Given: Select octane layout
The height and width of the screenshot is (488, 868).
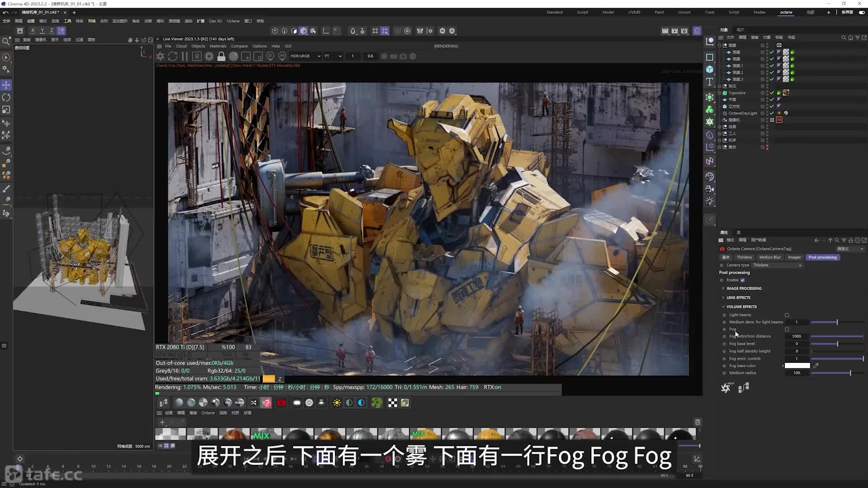Looking at the screenshot, I should [x=786, y=12].
